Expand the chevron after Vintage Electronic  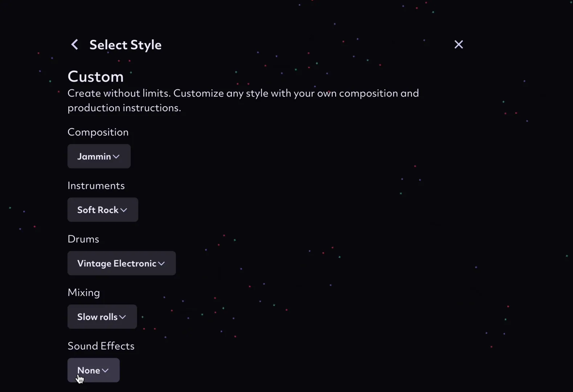tap(161, 264)
